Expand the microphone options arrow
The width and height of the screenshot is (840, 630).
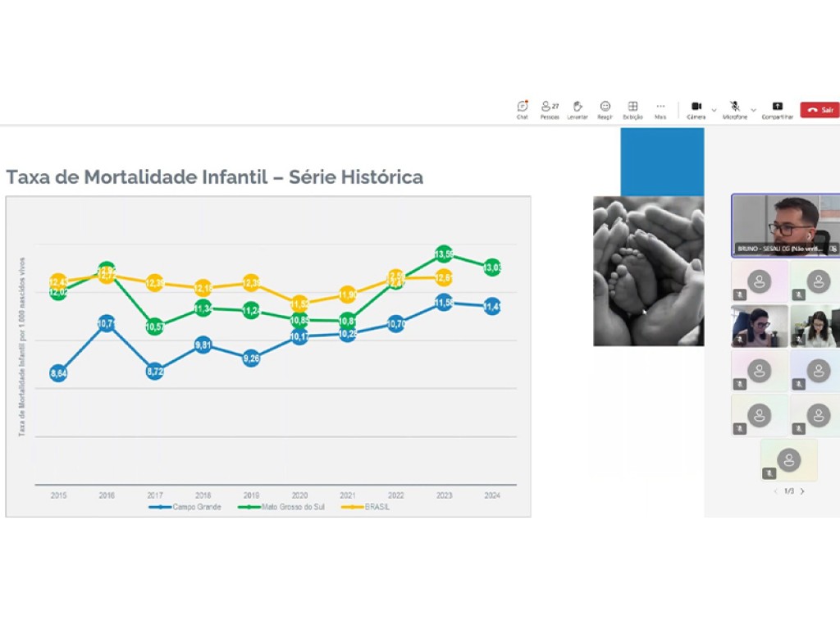point(753,110)
